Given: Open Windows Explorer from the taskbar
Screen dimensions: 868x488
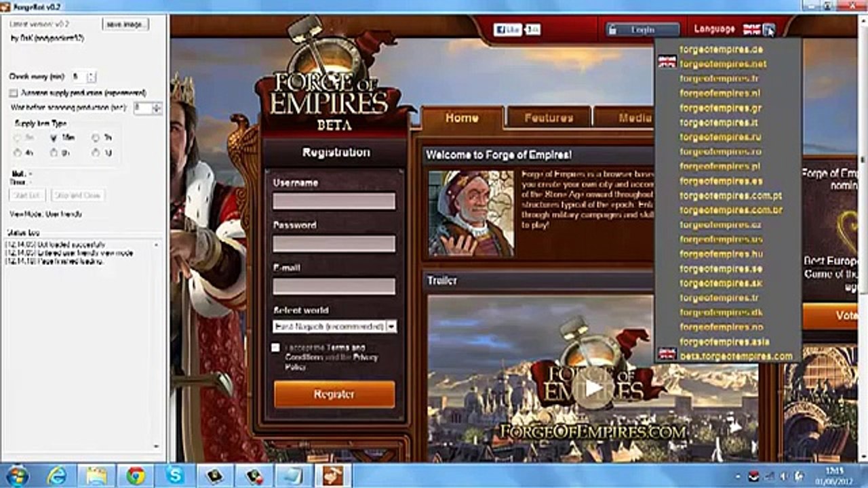Looking at the screenshot, I should click(96, 476).
